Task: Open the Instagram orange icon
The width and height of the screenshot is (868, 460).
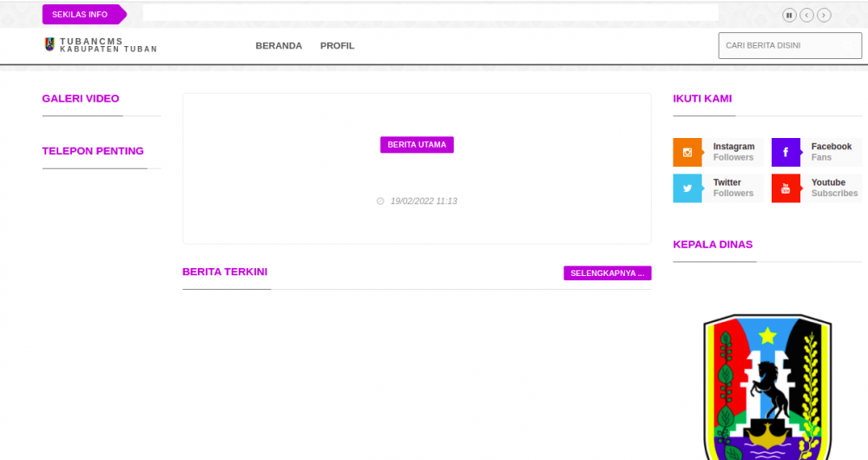Action: pyautogui.click(x=687, y=152)
